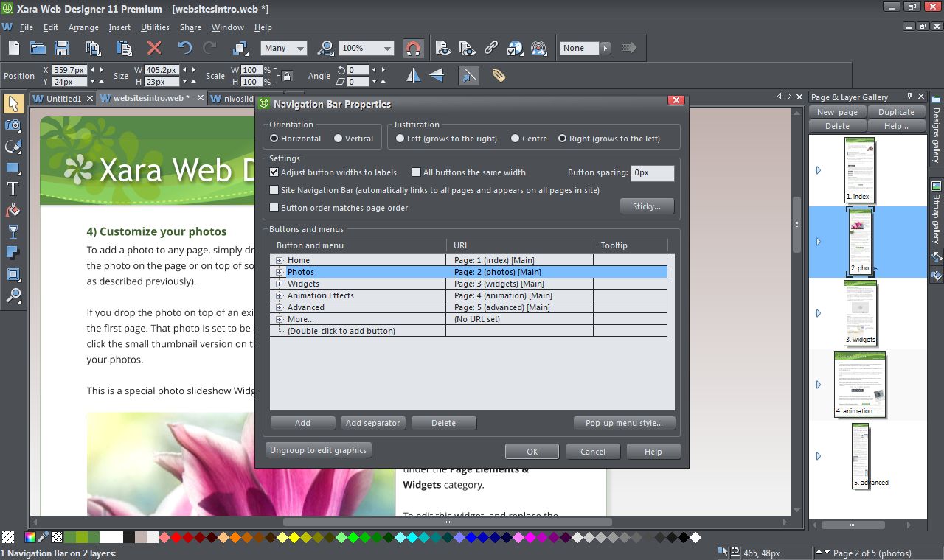Screen dimensions: 944x560
Task: Check All buttons the same width
Action: [417, 172]
